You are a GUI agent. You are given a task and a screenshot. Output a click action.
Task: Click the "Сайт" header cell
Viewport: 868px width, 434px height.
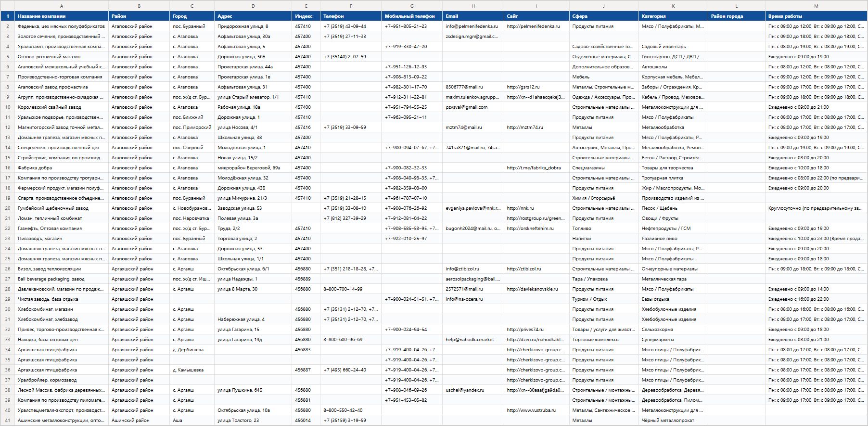536,16
